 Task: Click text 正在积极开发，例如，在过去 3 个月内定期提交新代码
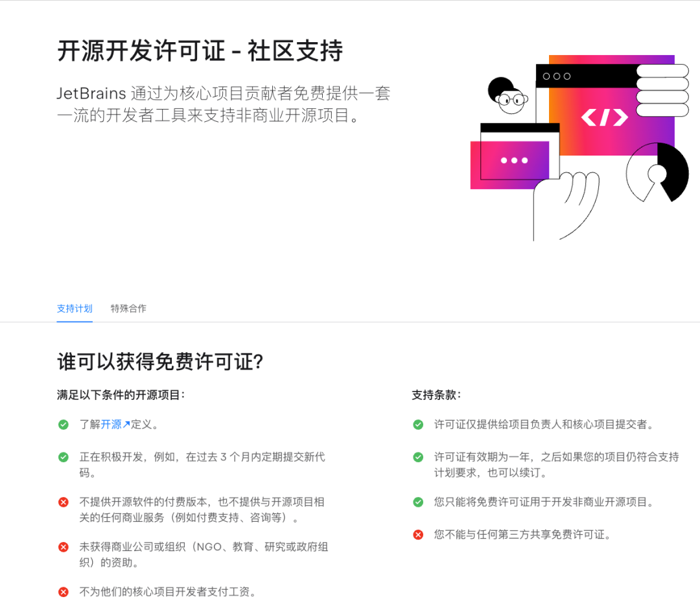[202, 465]
